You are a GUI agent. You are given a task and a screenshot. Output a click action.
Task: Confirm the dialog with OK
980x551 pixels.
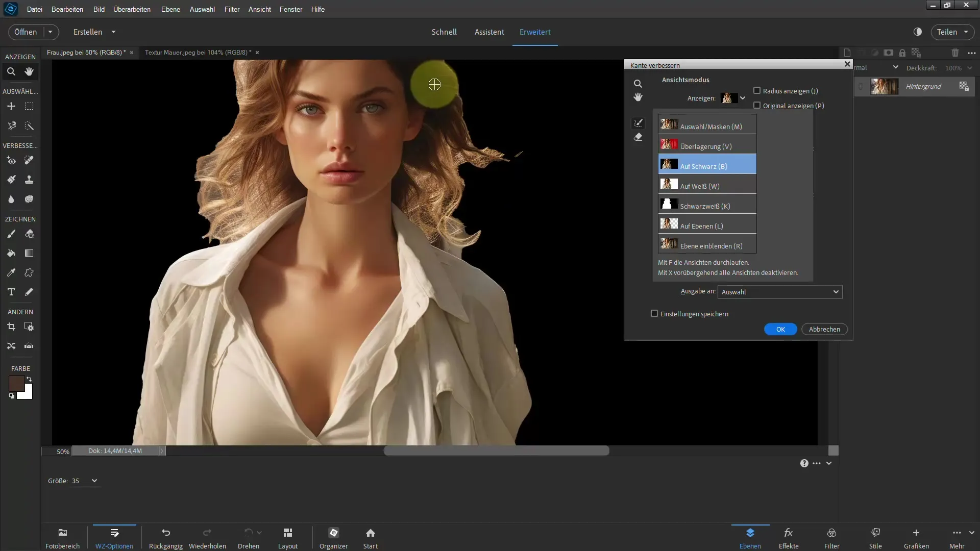780,330
